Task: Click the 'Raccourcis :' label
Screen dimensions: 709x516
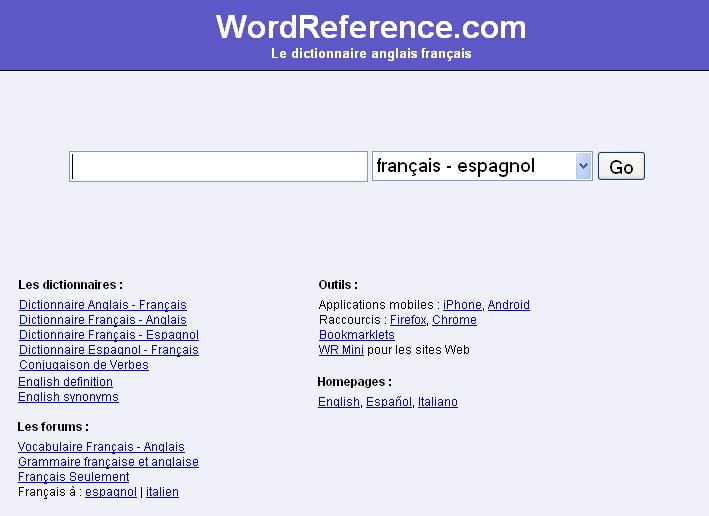Action: pyautogui.click(x=353, y=320)
